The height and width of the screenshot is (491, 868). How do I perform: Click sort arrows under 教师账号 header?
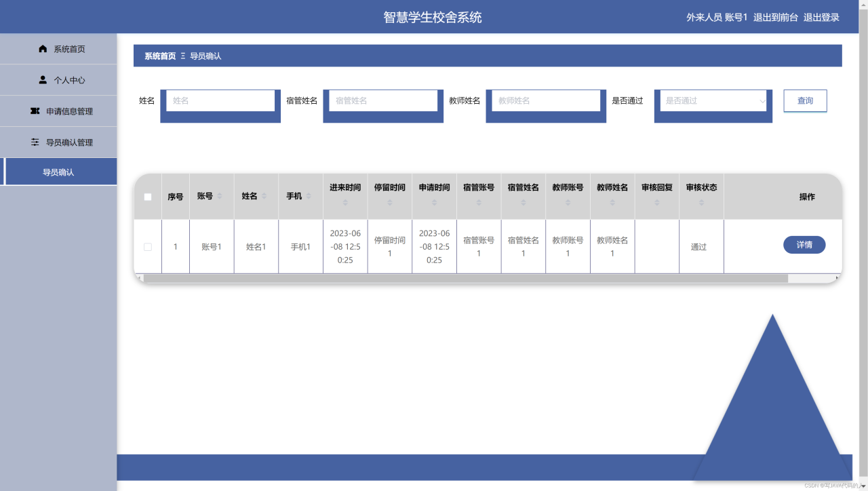568,203
